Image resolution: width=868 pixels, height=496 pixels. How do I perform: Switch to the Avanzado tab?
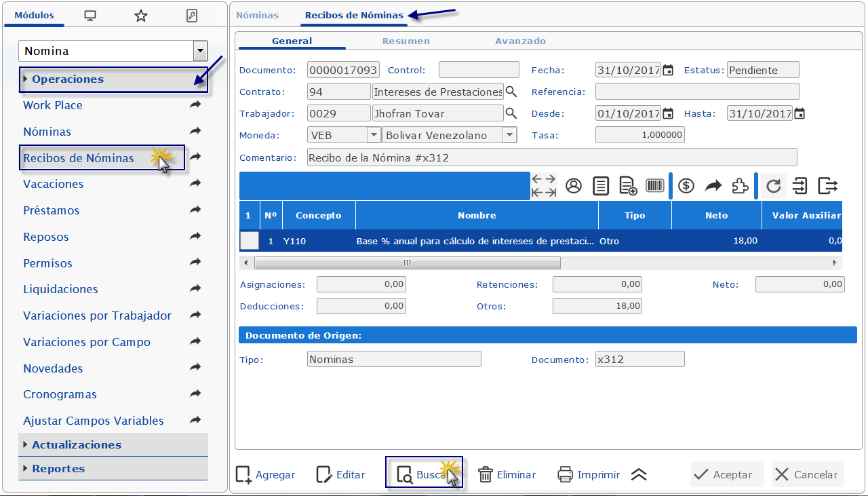pyautogui.click(x=520, y=41)
